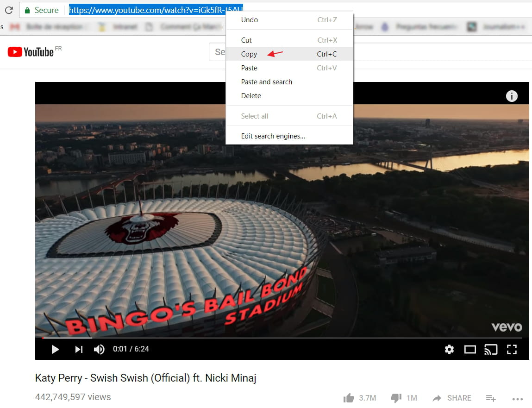Screen dimensions: 532x408
Task: Select Paste and search in menu
Action: click(x=267, y=82)
